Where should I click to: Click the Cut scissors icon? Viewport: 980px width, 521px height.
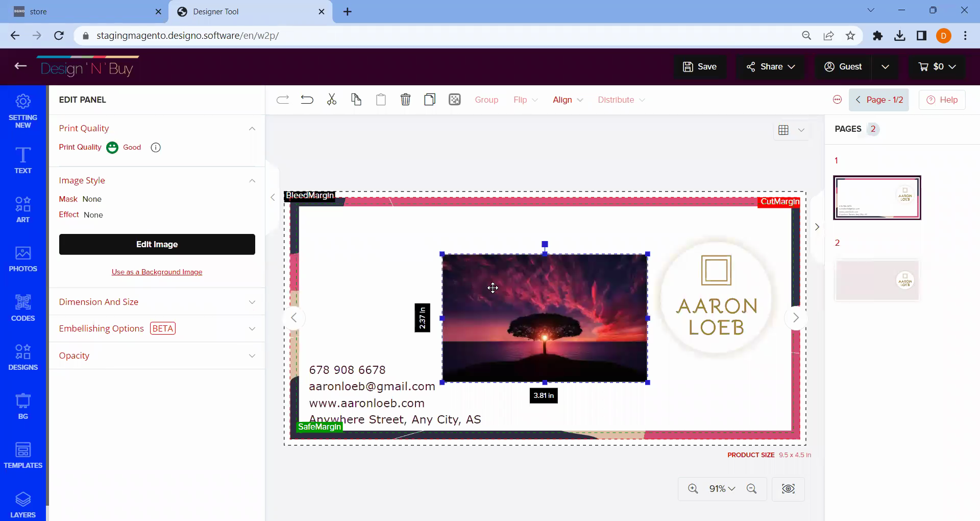(332, 100)
